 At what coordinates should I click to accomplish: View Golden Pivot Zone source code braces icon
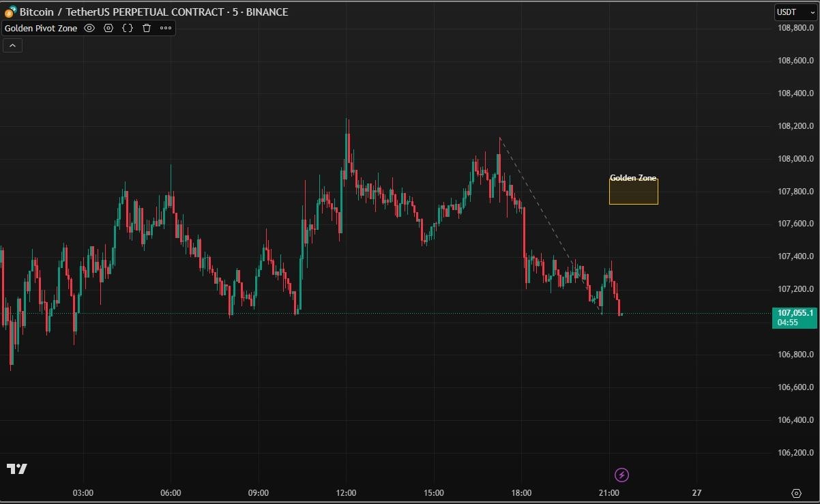pos(127,28)
